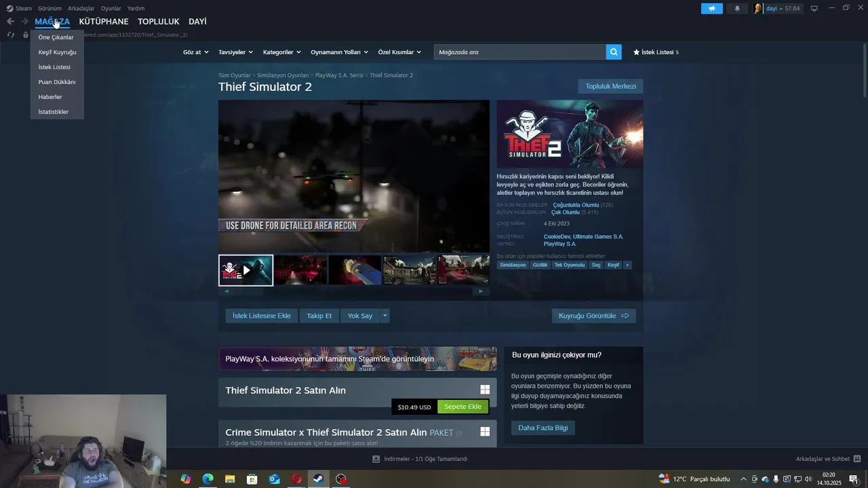The height and width of the screenshot is (488, 868).
Task: Click the back navigation arrow
Action: pos(10,22)
